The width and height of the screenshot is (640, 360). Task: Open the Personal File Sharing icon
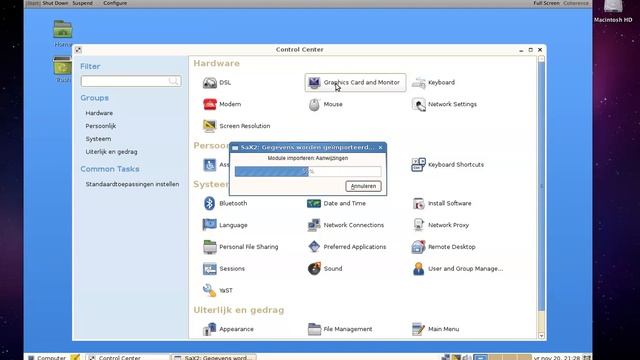pyautogui.click(x=241, y=247)
